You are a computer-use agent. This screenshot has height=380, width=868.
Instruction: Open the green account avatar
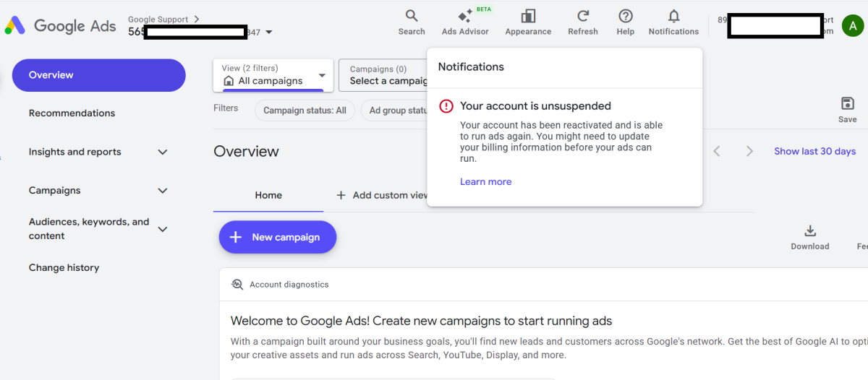point(852,25)
